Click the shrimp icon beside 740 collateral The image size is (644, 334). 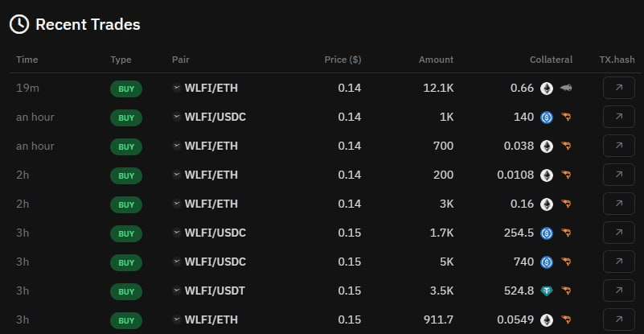(566, 262)
